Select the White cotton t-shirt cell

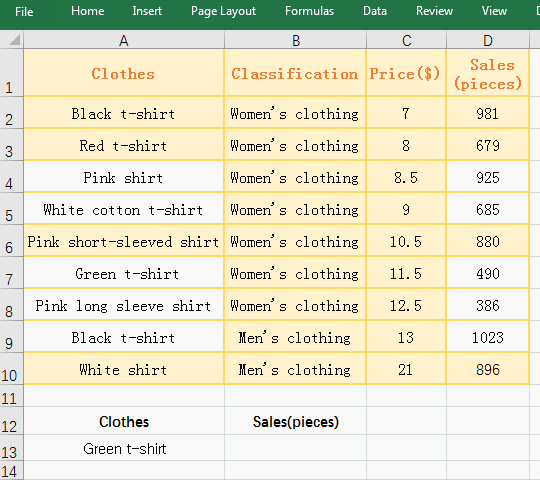pos(124,209)
